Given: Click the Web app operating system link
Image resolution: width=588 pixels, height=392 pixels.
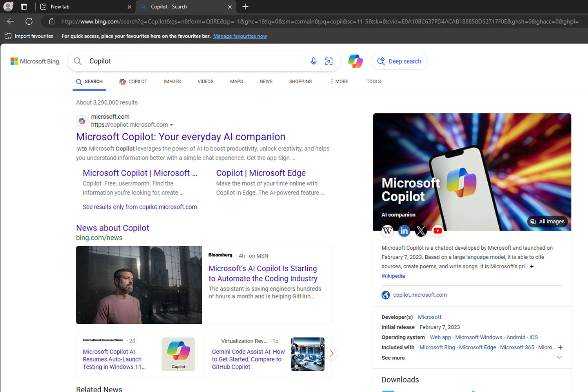Looking at the screenshot, I should 440,338.
